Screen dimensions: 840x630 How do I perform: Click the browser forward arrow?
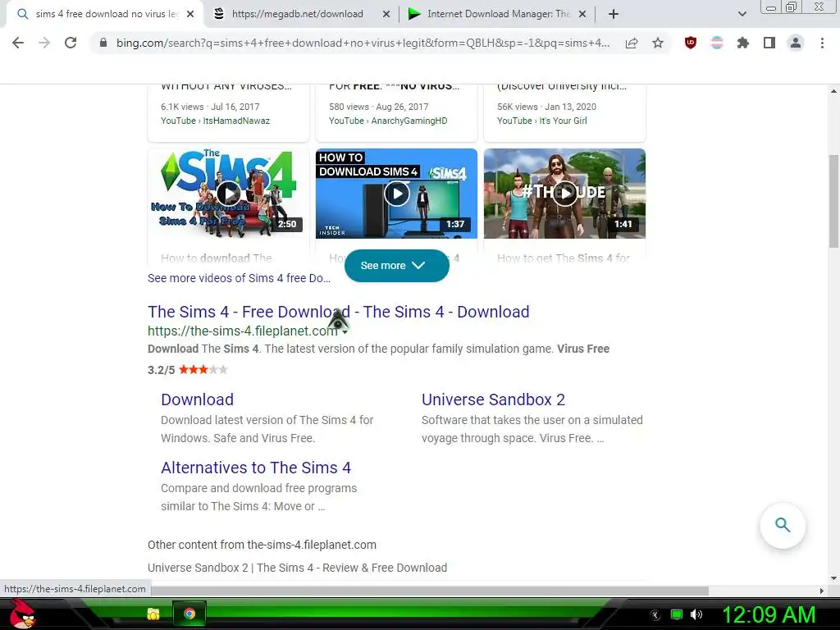pos(44,43)
